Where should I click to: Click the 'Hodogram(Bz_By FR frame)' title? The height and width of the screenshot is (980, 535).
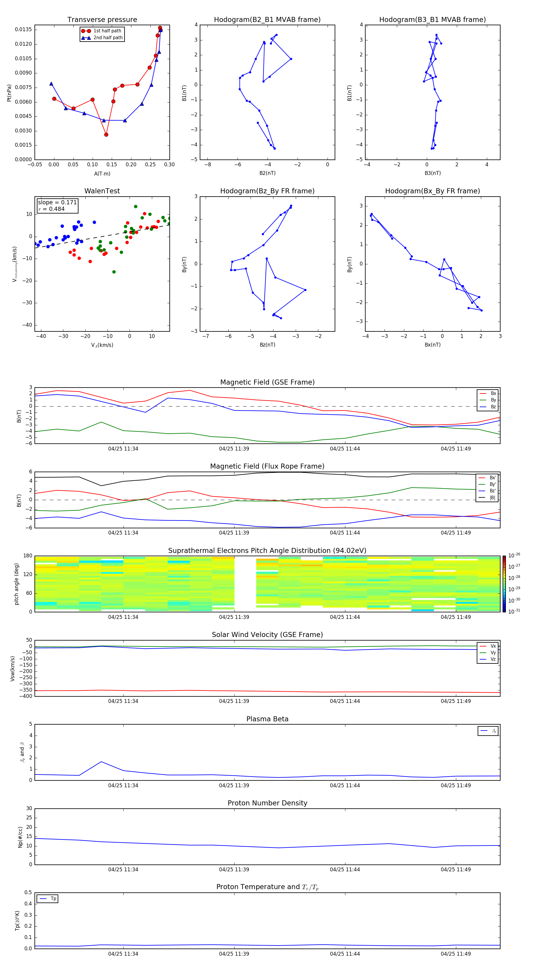(x=267, y=191)
